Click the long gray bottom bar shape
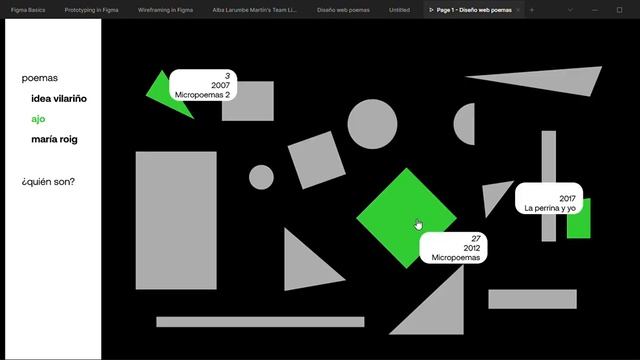 260,322
